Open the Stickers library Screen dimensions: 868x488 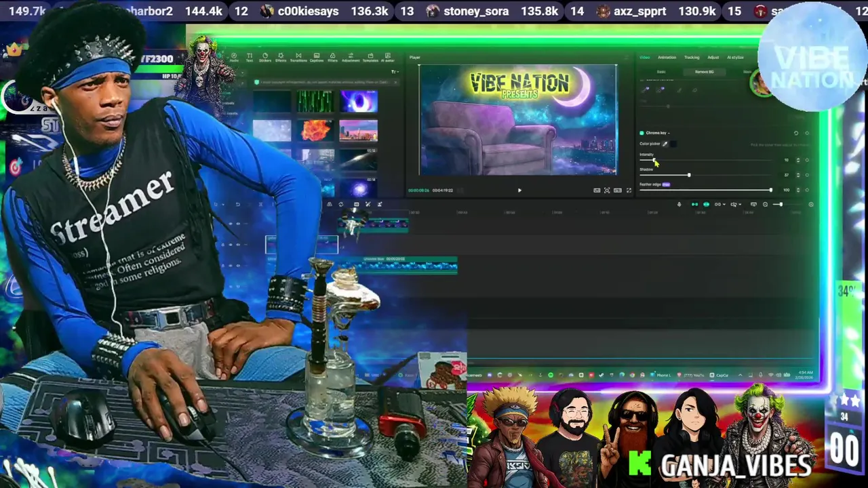click(265, 58)
